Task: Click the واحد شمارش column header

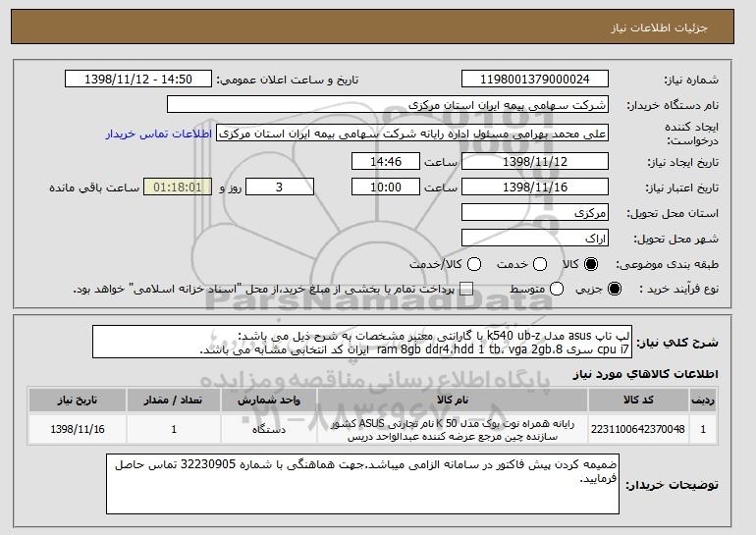Action: point(269,401)
